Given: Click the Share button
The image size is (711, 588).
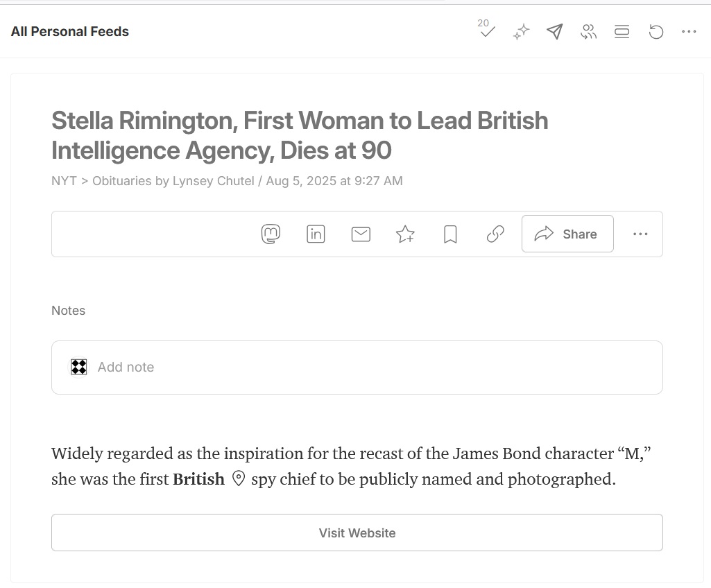Looking at the screenshot, I should (x=567, y=234).
